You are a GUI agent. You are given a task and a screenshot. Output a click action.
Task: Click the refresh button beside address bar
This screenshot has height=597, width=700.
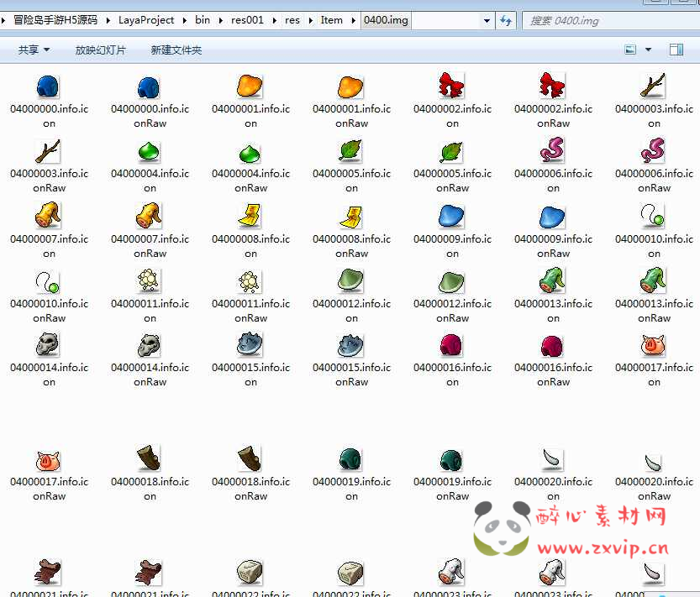(506, 20)
